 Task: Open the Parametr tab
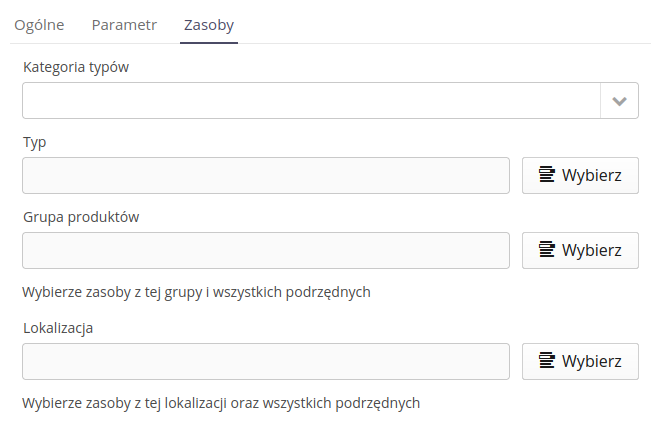pyautogui.click(x=124, y=25)
